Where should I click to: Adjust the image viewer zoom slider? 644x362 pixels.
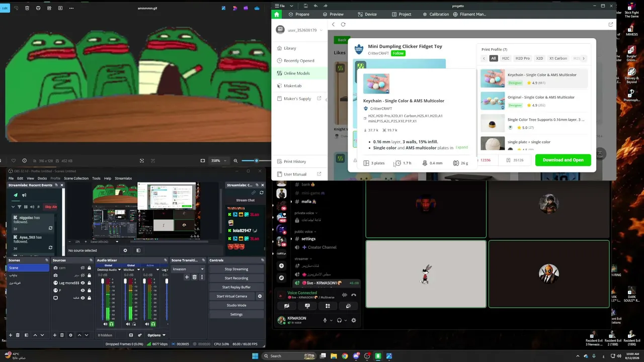(256, 161)
